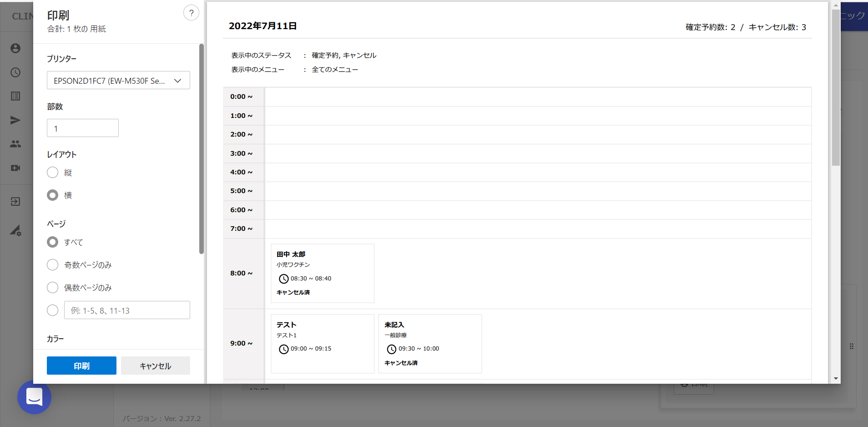Choose 偶数ページのみ even pages option
Image resolution: width=868 pixels, height=427 pixels.
(x=53, y=288)
